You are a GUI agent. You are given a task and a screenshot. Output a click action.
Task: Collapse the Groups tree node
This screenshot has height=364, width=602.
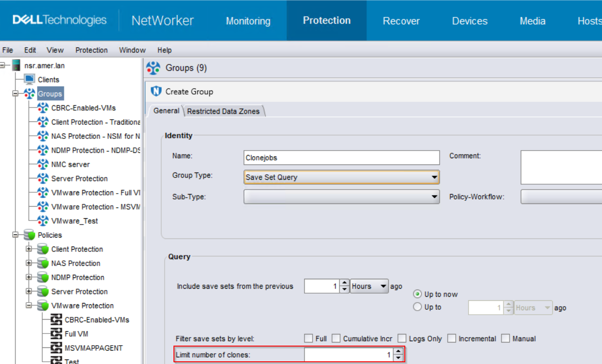pos(16,94)
